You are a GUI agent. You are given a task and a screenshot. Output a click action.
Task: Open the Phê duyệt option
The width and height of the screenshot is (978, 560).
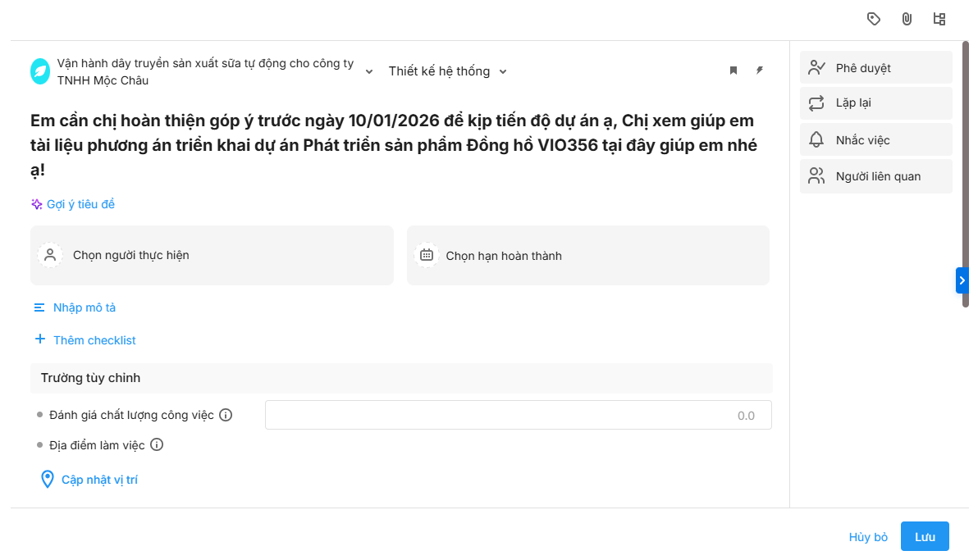pyautogui.click(x=875, y=68)
